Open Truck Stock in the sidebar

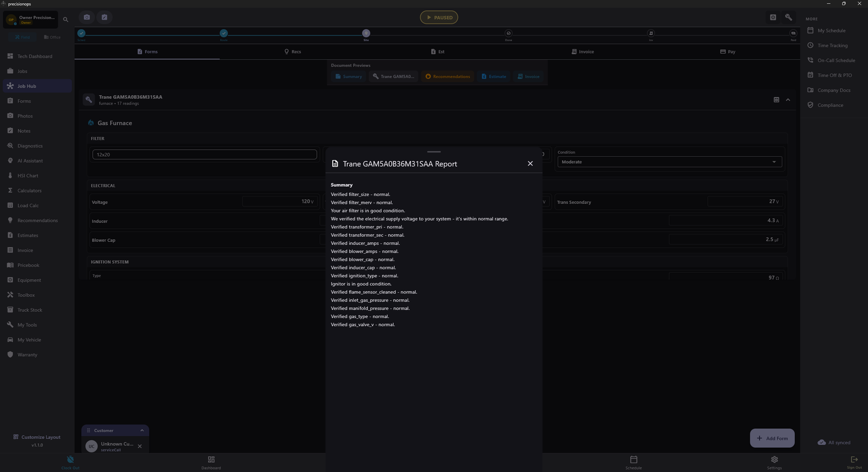point(37,310)
